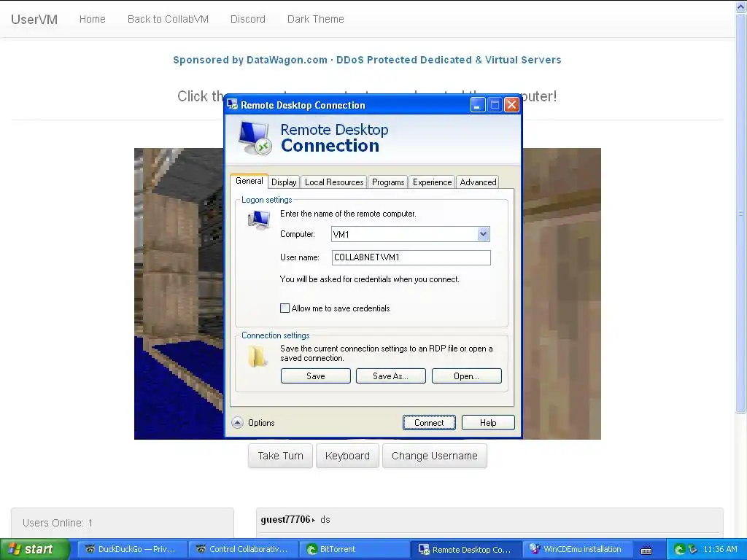Viewport: 747px width, 560px height.
Task: Collapse the Options expander arrow
Action: [237, 422]
